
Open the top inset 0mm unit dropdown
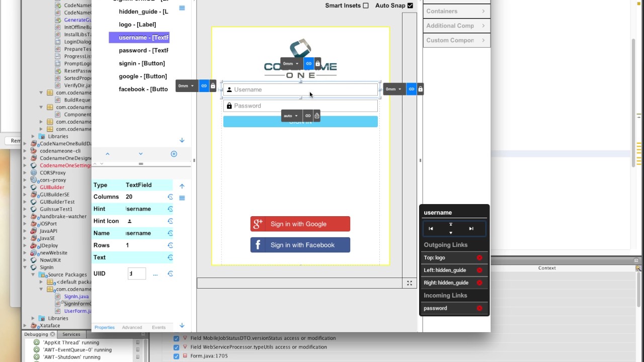point(292,64)
